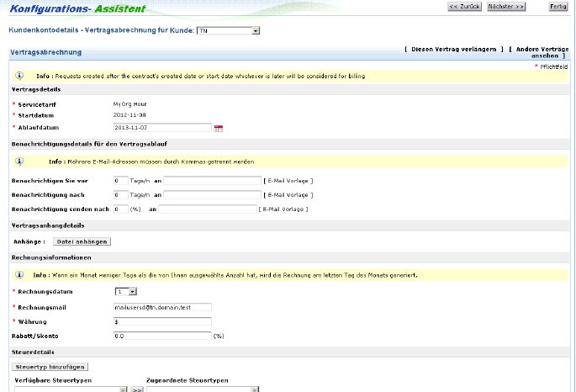
Task: Click the days field for Benachrichtigen Sie vor
Action: point(120,180)
